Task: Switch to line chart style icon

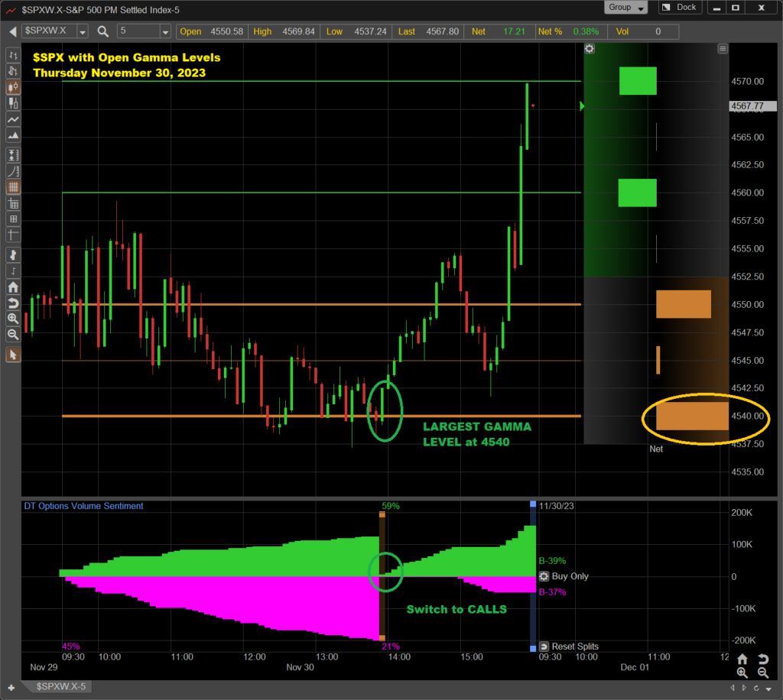Action: [x=13, y=120]
